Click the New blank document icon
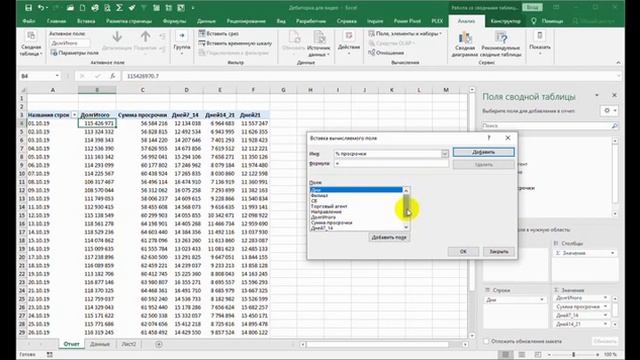The image size is (640, 360). pos(82,7)
